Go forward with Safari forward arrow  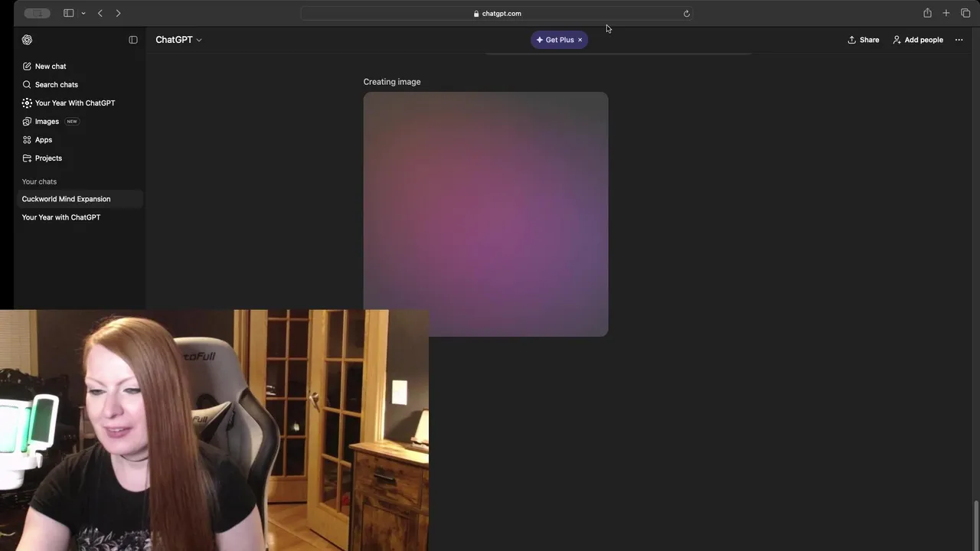pos(118,13)
